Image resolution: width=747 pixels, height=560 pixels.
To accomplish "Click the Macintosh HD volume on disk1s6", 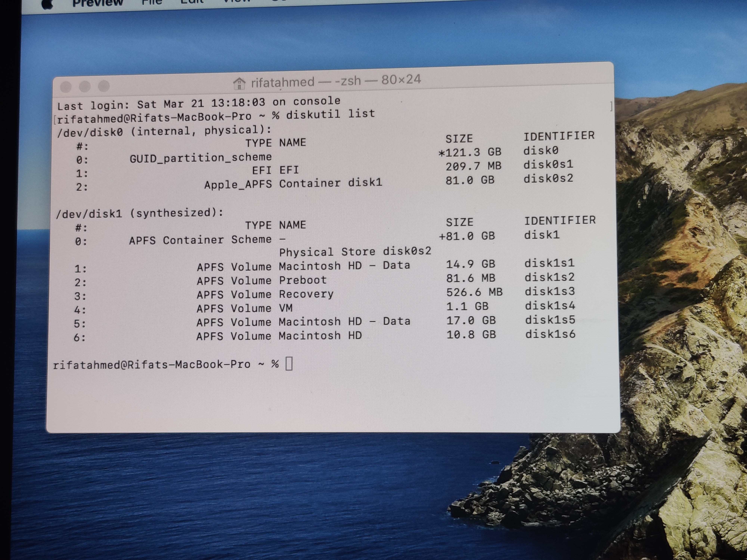I will [x=320, y=335].
